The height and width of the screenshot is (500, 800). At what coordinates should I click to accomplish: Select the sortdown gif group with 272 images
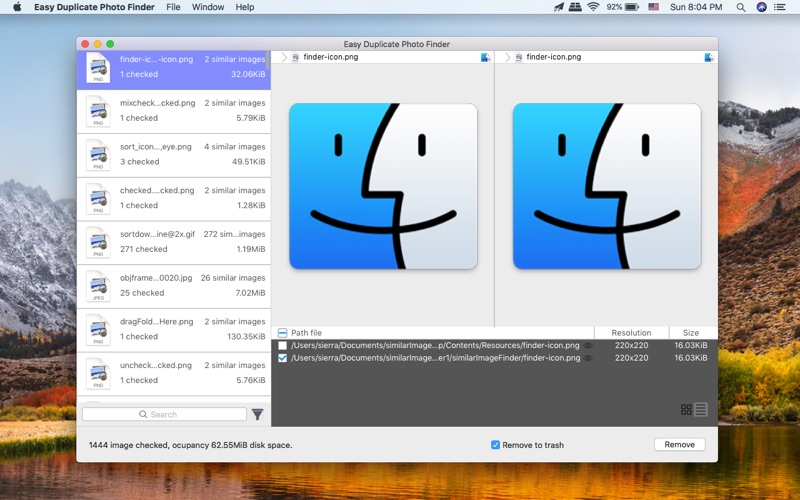click(x=174, y=242)
